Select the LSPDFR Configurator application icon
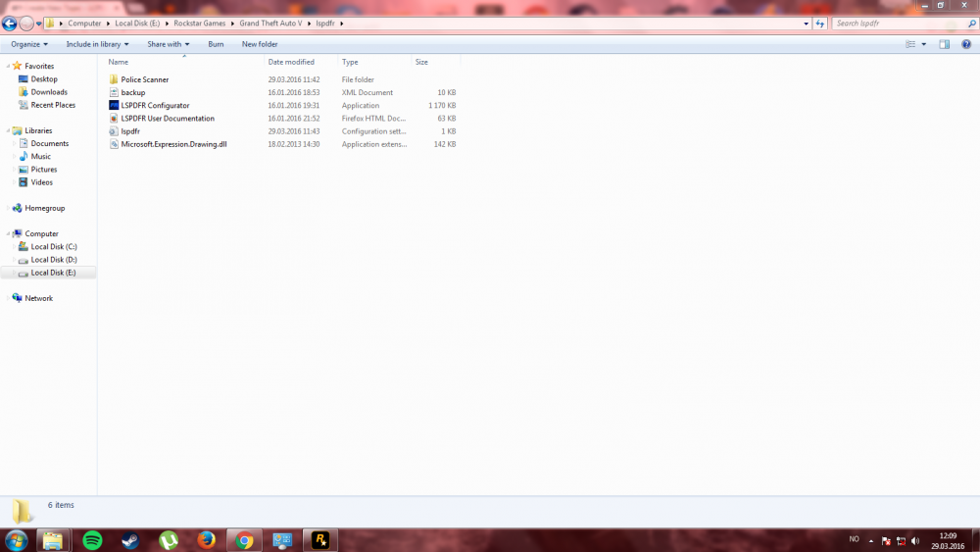Image resolution: width=980 pixels, height=552 pixels. (113, 105)
